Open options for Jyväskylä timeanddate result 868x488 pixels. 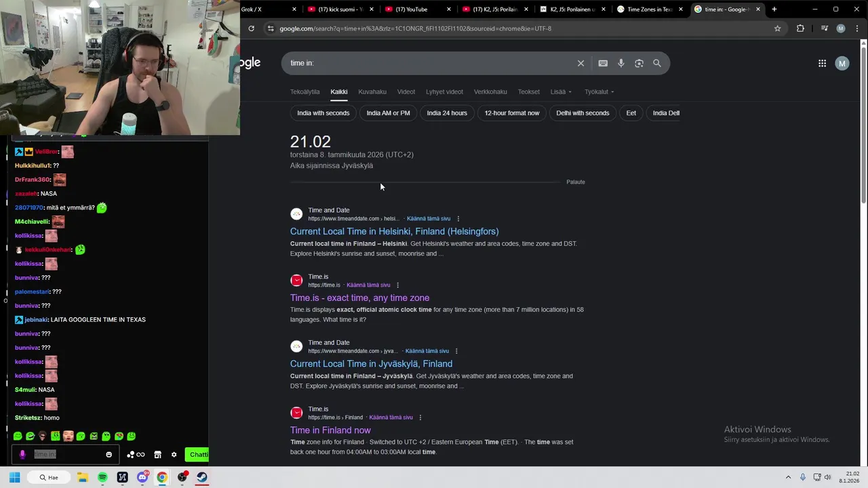pyautogui.click(x=456, y=351)
